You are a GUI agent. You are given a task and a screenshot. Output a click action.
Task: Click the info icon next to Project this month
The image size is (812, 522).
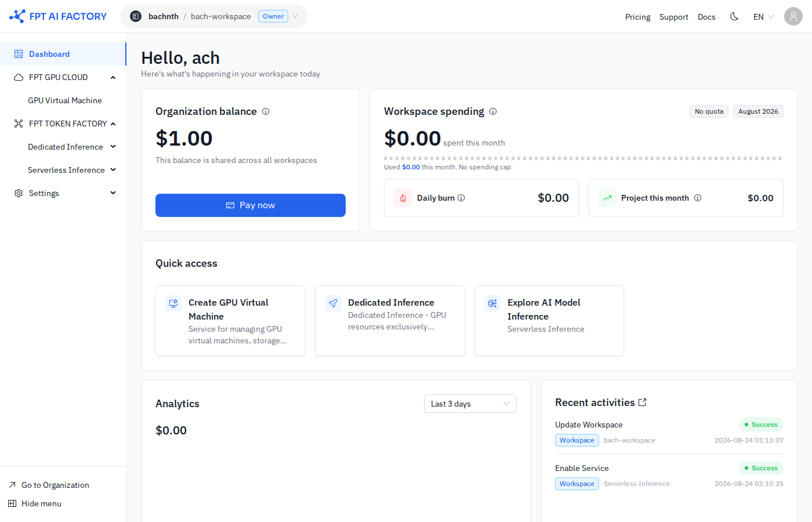coord(698,198)
